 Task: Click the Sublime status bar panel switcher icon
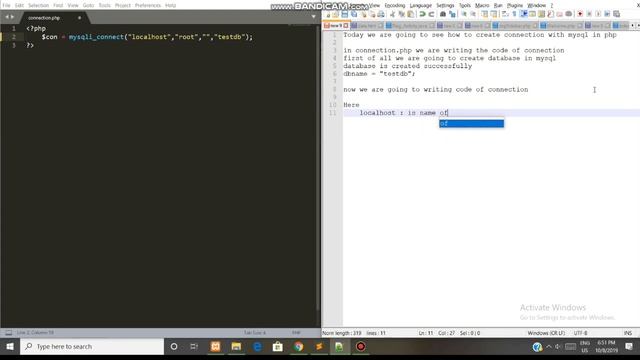click(x=9, y=333)
